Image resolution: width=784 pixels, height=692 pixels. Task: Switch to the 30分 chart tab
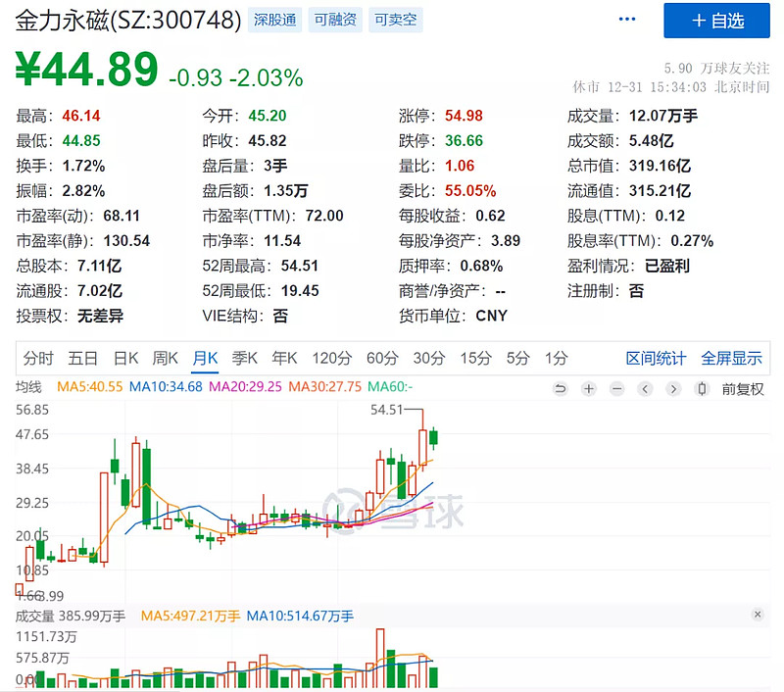(x=429, y=358)
